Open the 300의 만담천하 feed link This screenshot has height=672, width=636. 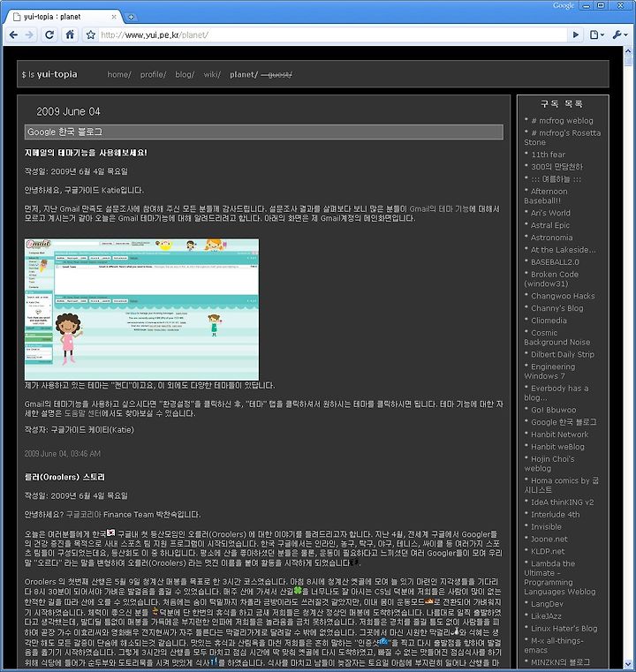click(x=557, y=167)
